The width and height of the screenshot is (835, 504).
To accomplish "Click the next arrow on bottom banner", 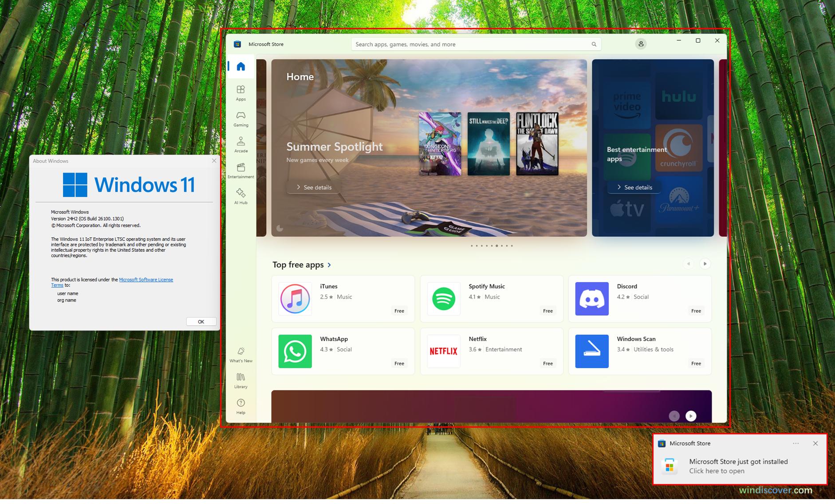I will coord(691,416).
